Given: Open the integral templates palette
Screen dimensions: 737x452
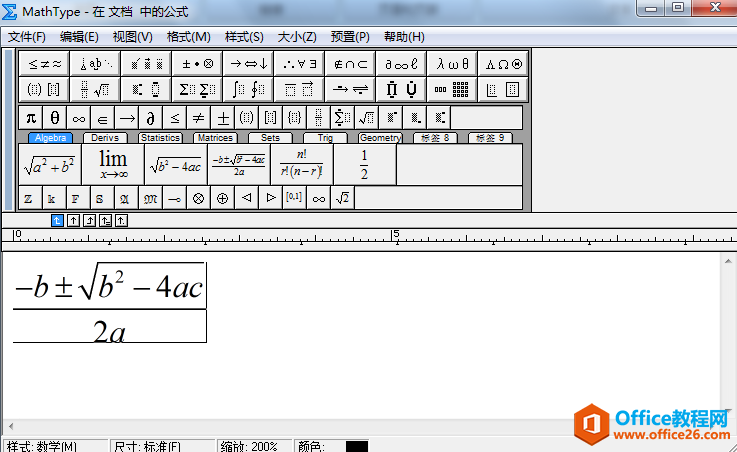Looking at the screenshot, I should [x=248, y=89].
